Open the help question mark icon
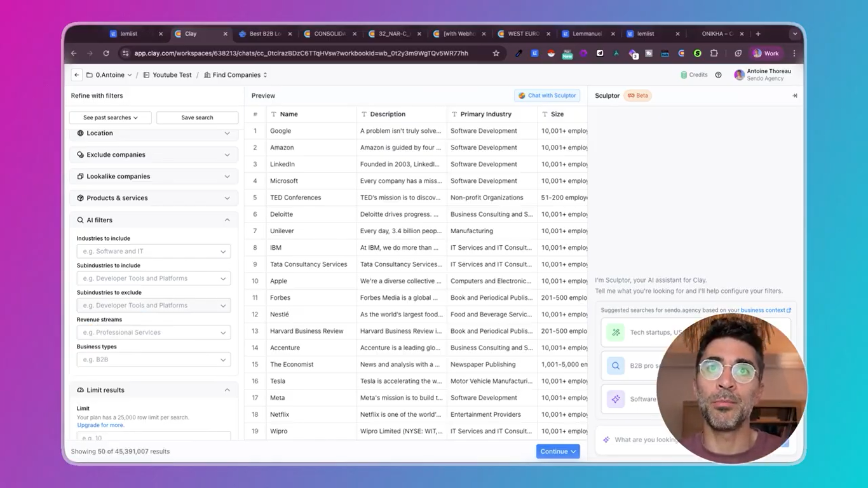Image resolution: width=868 pixels, height=488 pixels. tap(718, 75)
